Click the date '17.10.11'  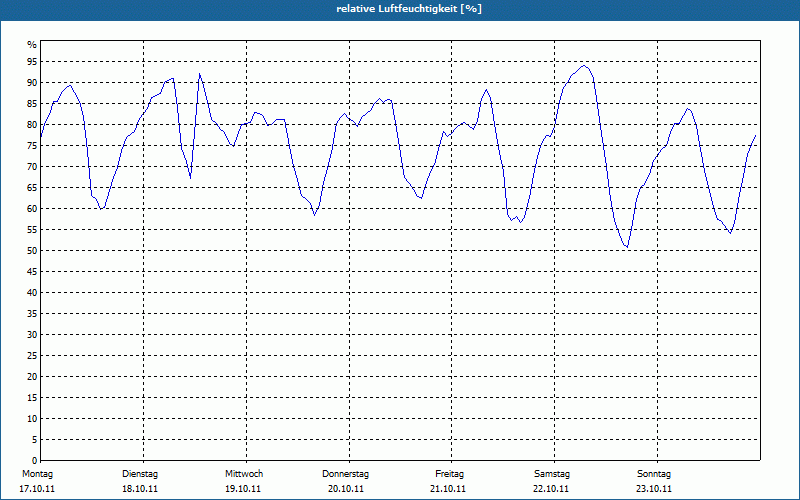pyautogui.click(x=37, y=489)
